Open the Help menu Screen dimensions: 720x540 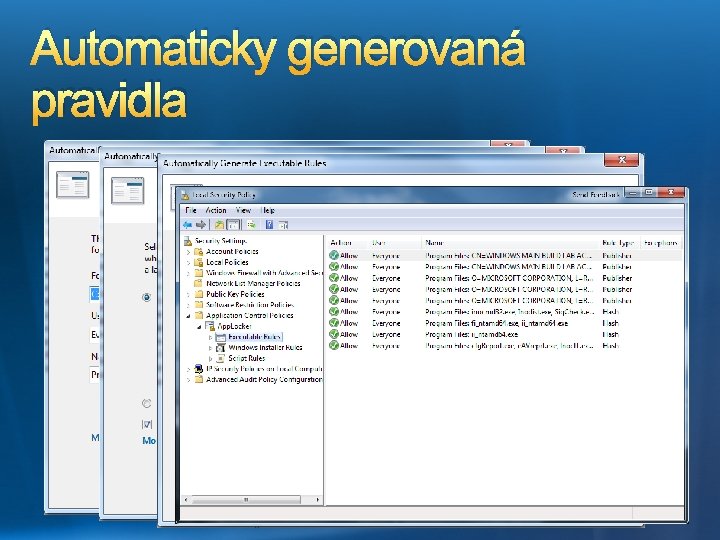coord(268,210)
